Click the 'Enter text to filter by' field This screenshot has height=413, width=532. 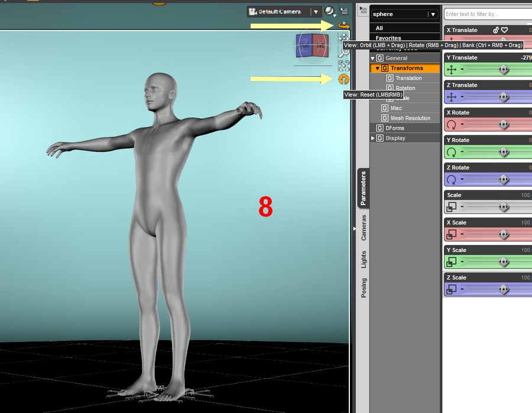point(488,14)
